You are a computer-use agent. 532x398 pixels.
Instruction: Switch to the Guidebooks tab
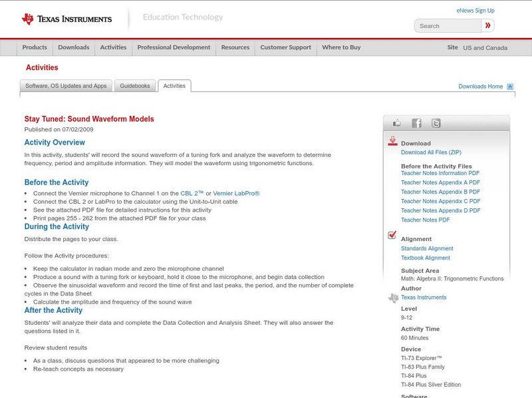135,86
